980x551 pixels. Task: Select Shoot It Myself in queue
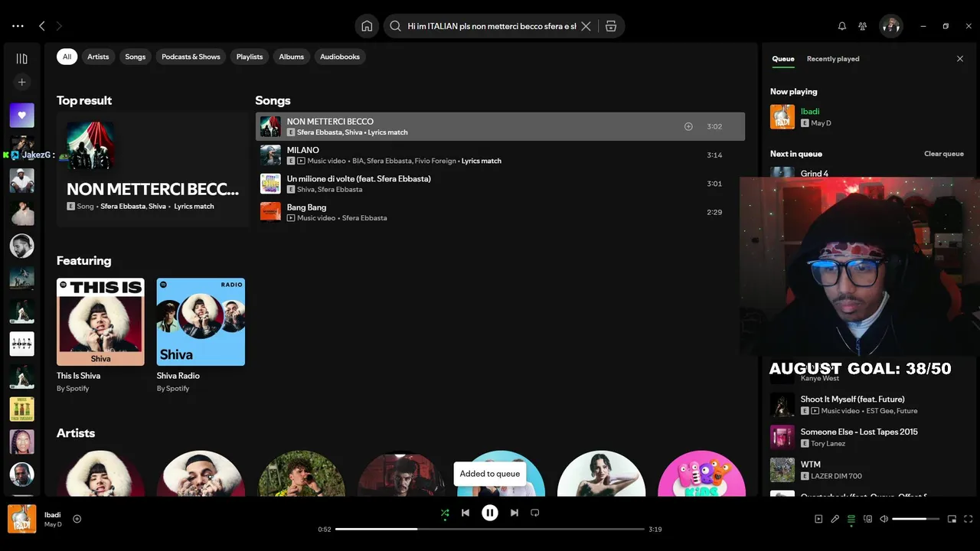[x=852, y=399]
